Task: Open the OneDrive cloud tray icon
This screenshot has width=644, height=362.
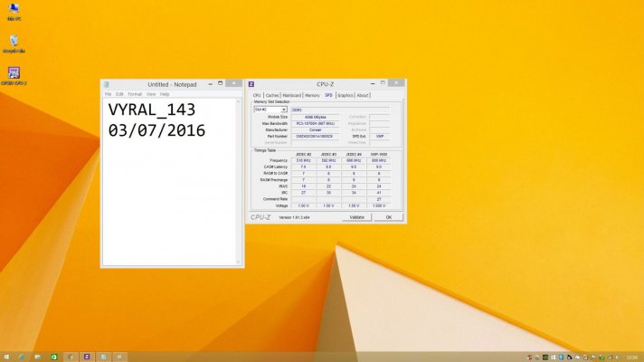Action: [x=577, y=357]
